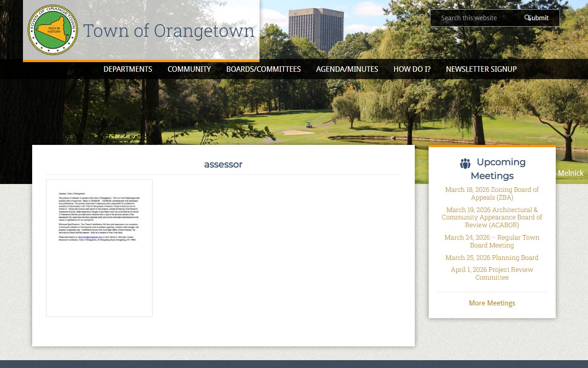Open the How Do I? menu
The image size is (588, 368).
tap(412, 69)
